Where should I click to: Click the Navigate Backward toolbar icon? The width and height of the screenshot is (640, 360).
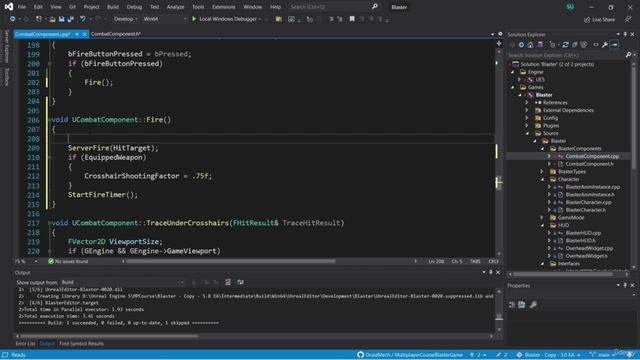(x=12, y=19)
